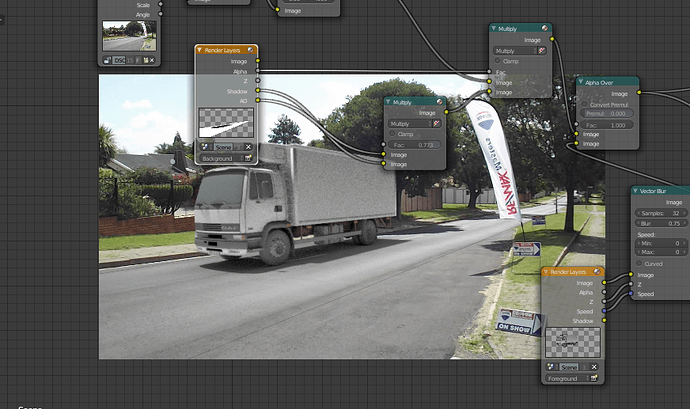Toggle alpha icon beside lower Multiply blend mode
The height and width of the screenshot is (409, 690).
tap(436, 124)
